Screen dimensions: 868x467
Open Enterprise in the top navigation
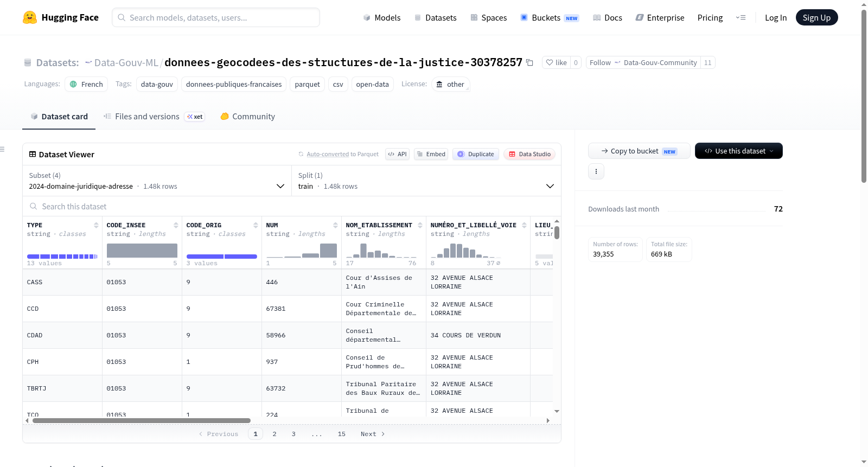click(660, 17)
